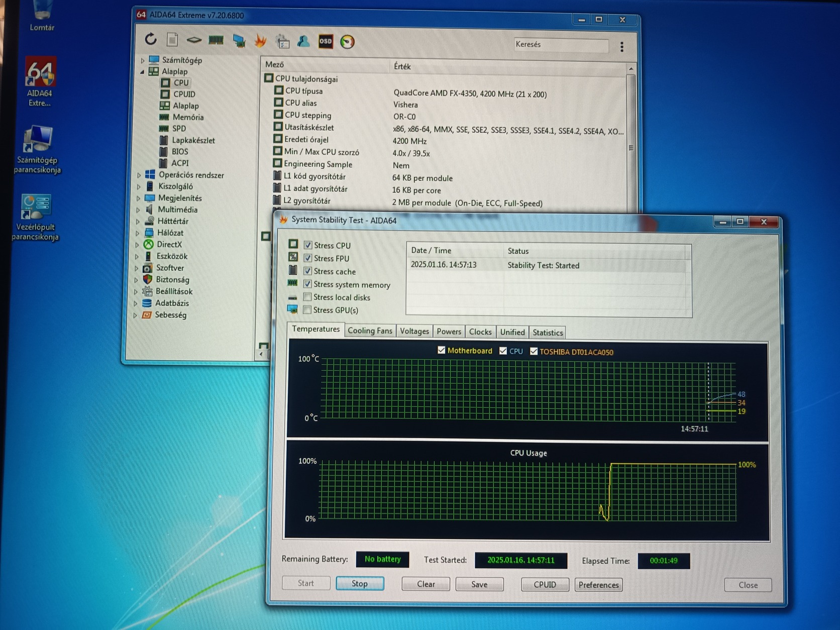
Task: Switch to the Cooling Fans tab
Action: coord(370,331)
